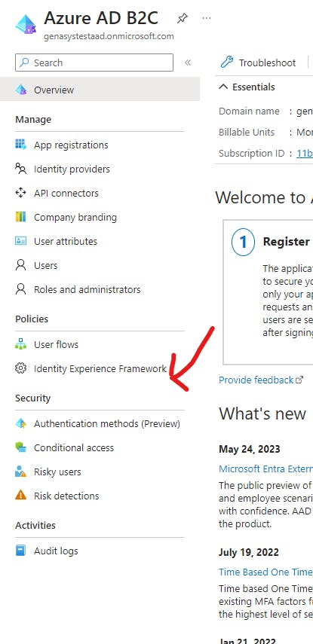Click the Risk detections warning icon
Viewport: 313px width, 644px height.
20,496
